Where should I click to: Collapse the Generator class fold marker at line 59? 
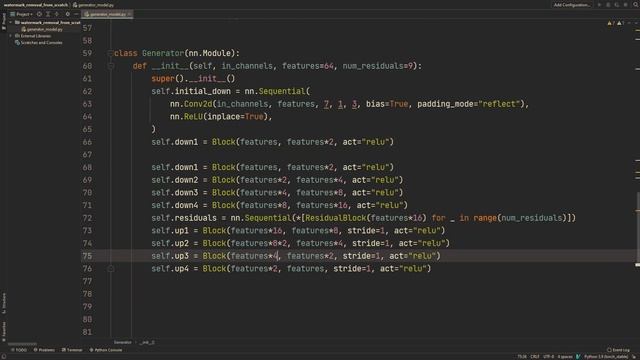(x=111, y=53)
